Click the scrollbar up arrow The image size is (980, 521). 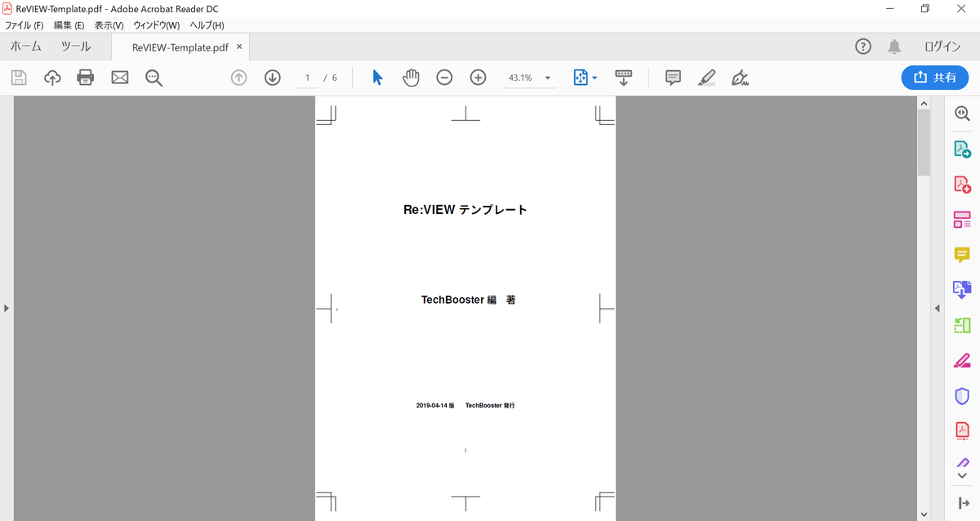924,103
